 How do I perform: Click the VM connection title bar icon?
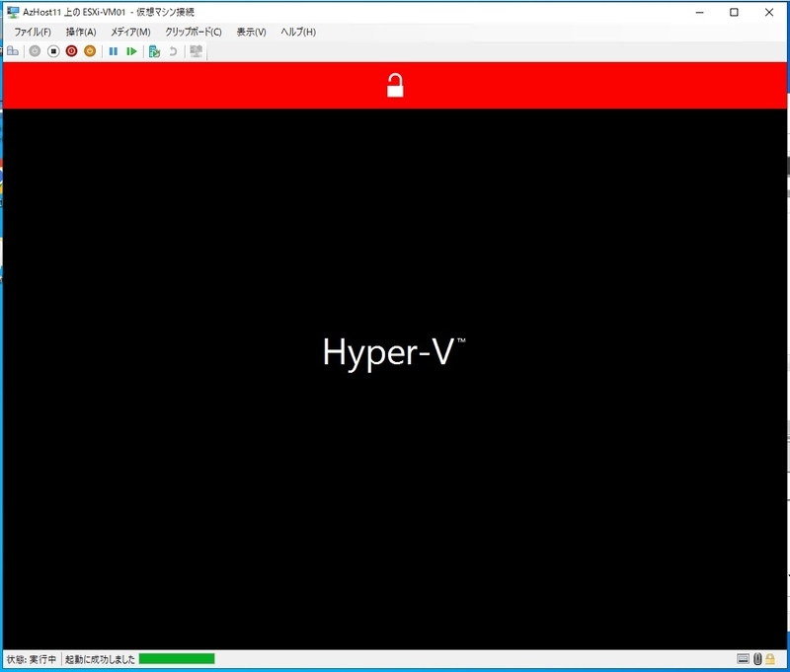[13, 12]
